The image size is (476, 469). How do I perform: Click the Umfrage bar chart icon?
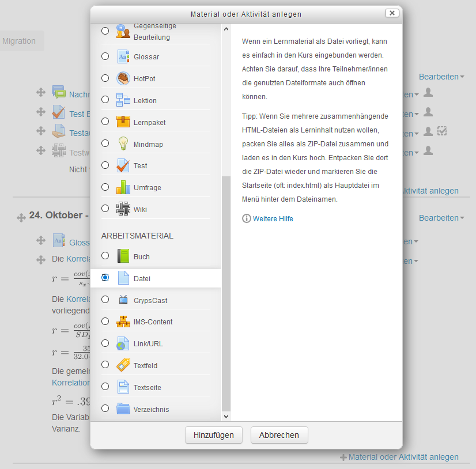(123, 187)
